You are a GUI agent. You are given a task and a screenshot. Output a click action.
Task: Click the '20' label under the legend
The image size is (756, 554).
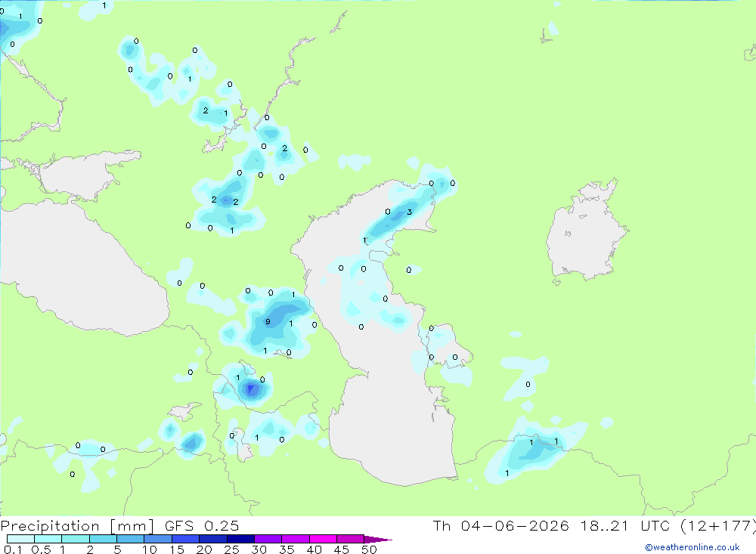point(204,549)
